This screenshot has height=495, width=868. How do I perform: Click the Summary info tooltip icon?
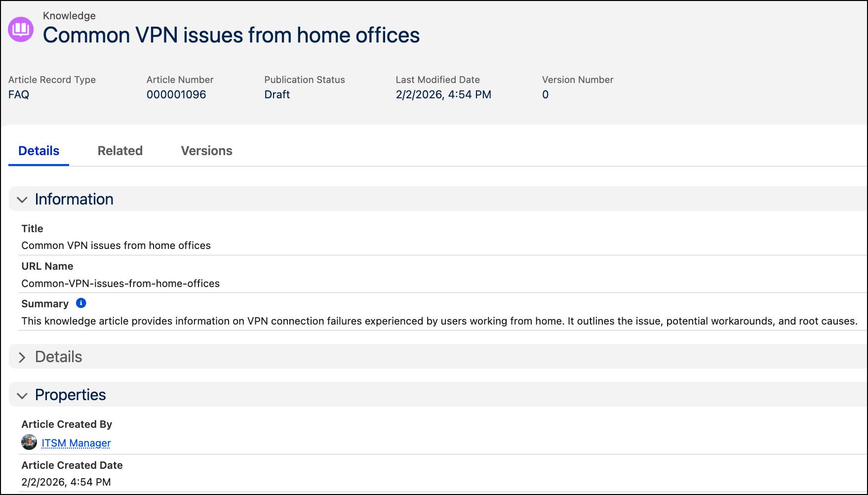[81, 303]
